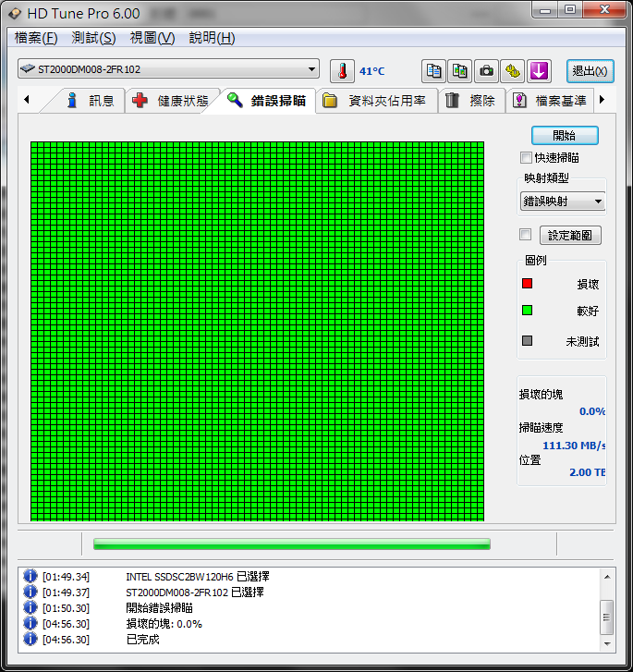
Task: Click the green scan progress bar
Action: (292, 544)
